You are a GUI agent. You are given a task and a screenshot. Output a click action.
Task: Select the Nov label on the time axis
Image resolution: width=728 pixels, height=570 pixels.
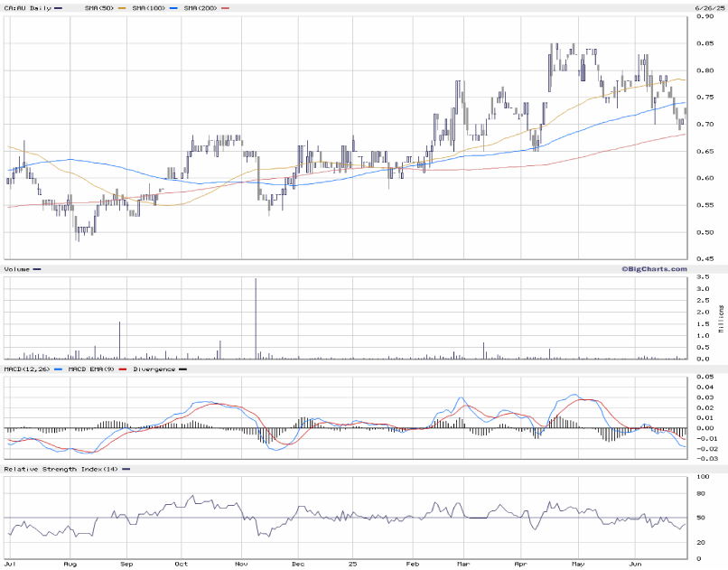[x=241, y=565]
